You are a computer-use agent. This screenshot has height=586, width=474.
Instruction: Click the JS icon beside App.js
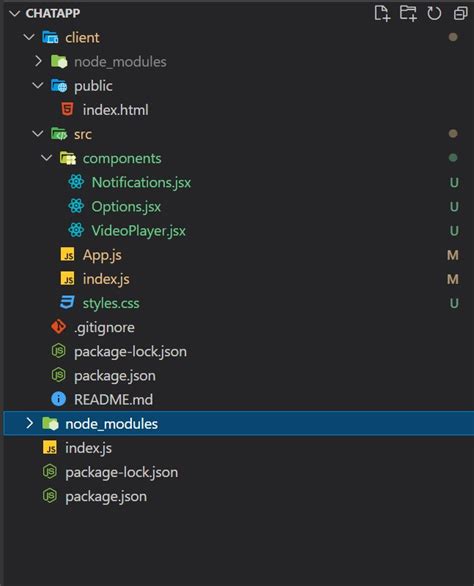[x=67, y=255]
